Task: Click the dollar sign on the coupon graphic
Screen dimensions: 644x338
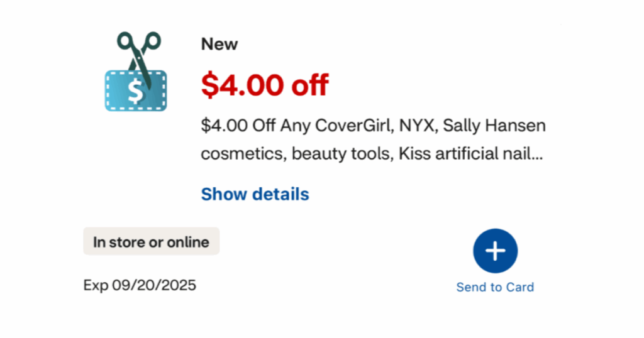Action: pyautogui.click(x=135, y=92)
